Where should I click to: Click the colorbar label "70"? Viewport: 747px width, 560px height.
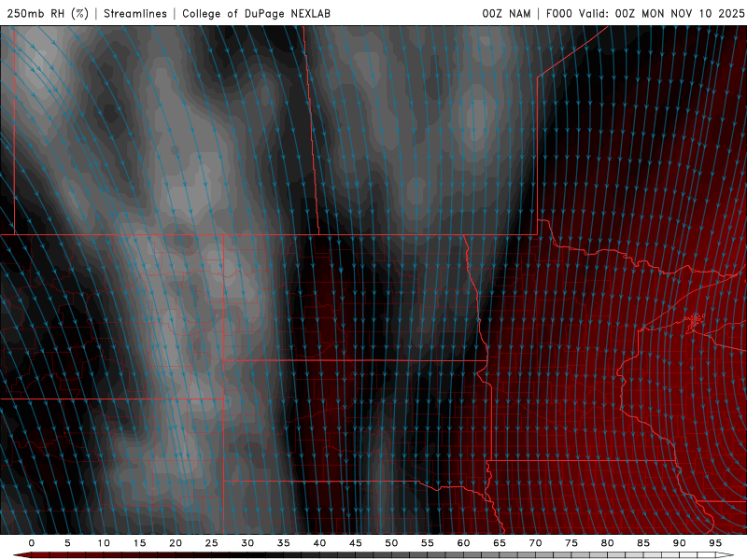(535, 543)
